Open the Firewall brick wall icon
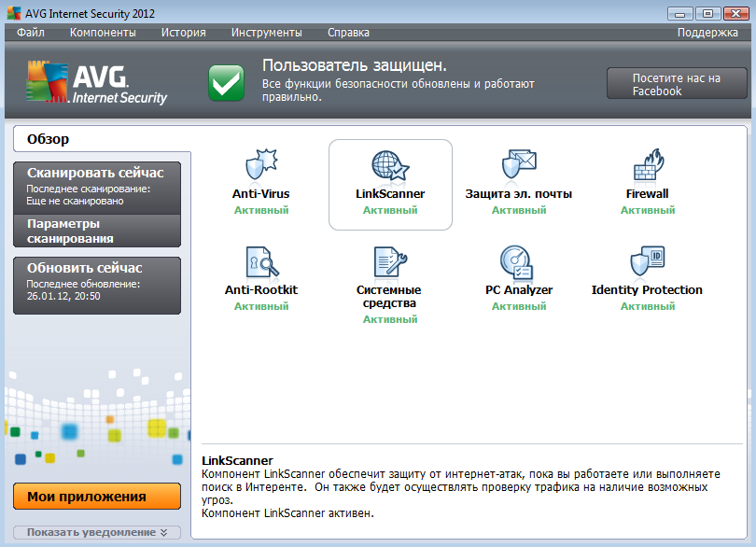The image size is (756, 547). [x=648, y=164]
